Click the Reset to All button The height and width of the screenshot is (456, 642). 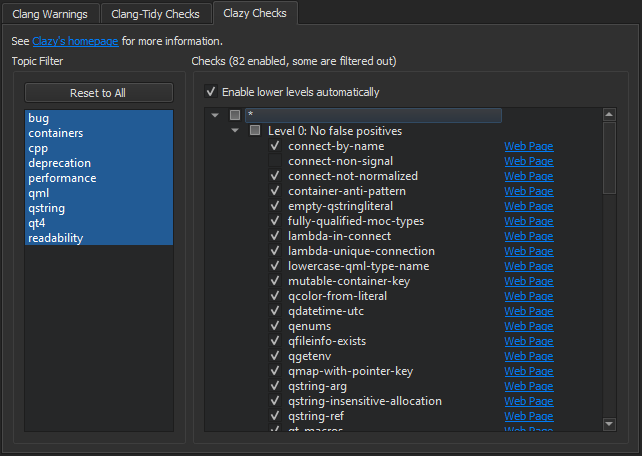[98, 93]
